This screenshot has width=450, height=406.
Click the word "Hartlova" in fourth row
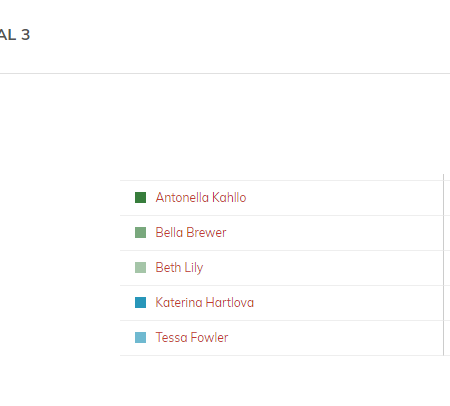(230, 302)
